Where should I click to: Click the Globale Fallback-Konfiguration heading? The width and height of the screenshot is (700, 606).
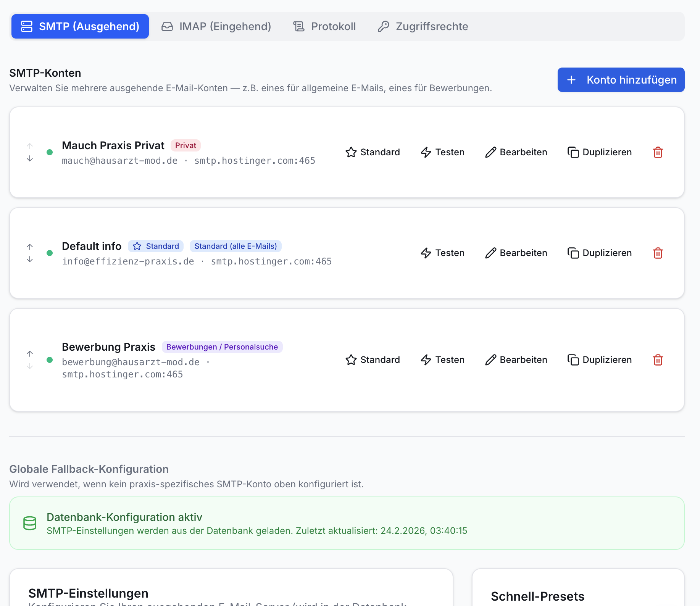click(89, 469)
